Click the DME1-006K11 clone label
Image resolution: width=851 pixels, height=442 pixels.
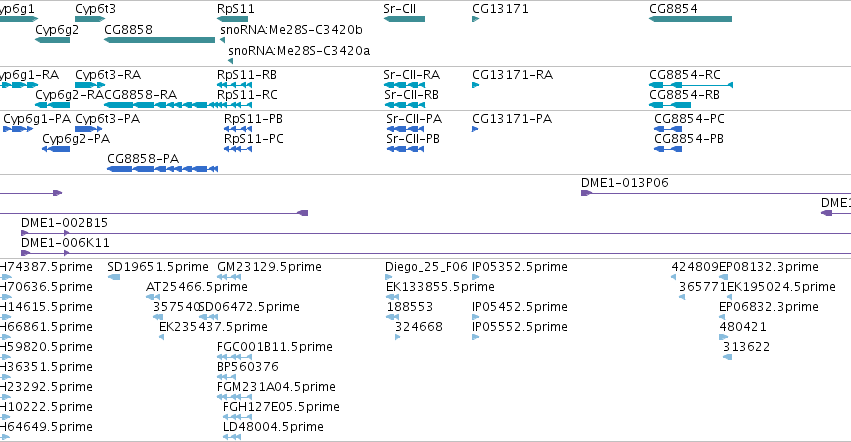[65, 243]
